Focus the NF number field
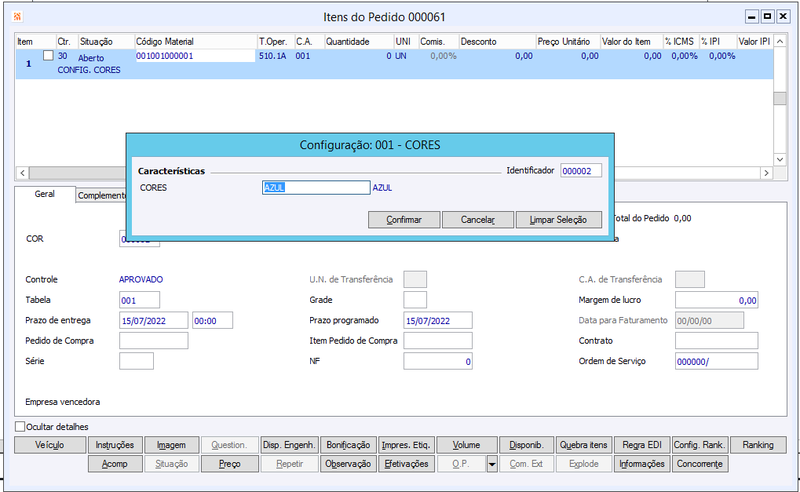Viewport: 800px width, 492px height. point(438,361)
